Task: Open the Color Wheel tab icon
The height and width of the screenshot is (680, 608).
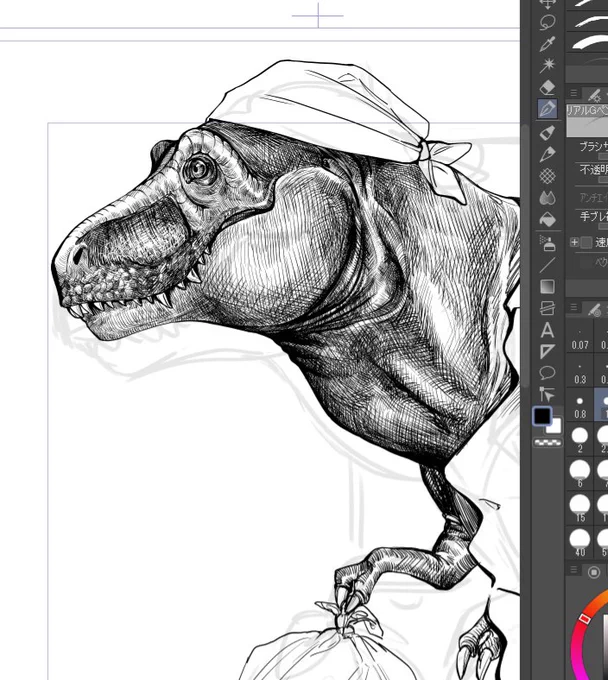Action: pyautogui.click(x=594, y=572)
